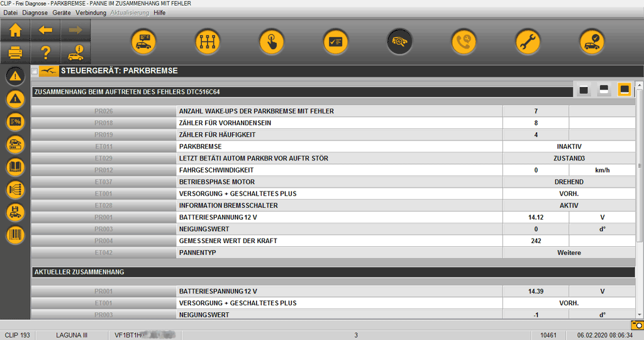Image resolution: width=644 pixels, height=340 pixels.
Task: Open the gearbox shift pattern icon
Action: [207, 42]
